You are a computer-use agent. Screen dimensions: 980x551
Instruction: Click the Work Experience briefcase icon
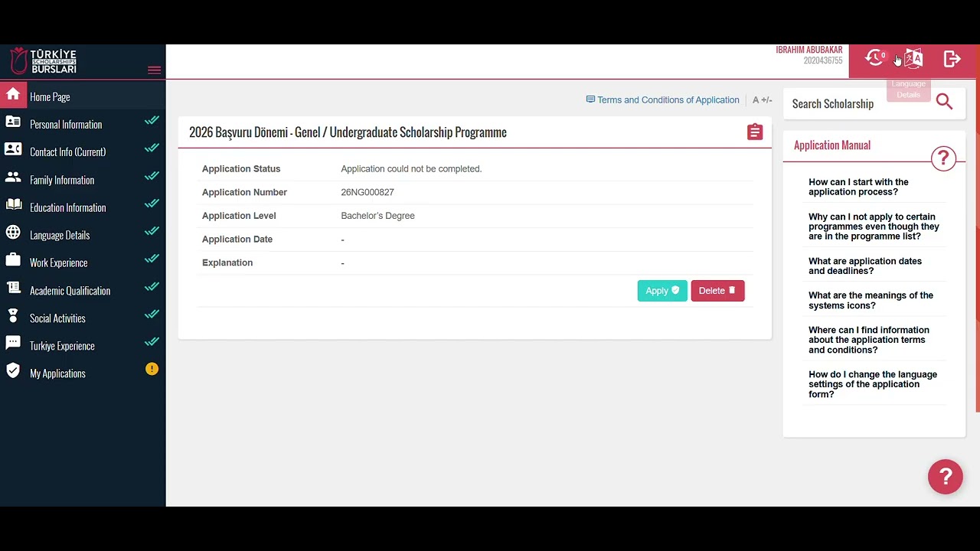13,259
